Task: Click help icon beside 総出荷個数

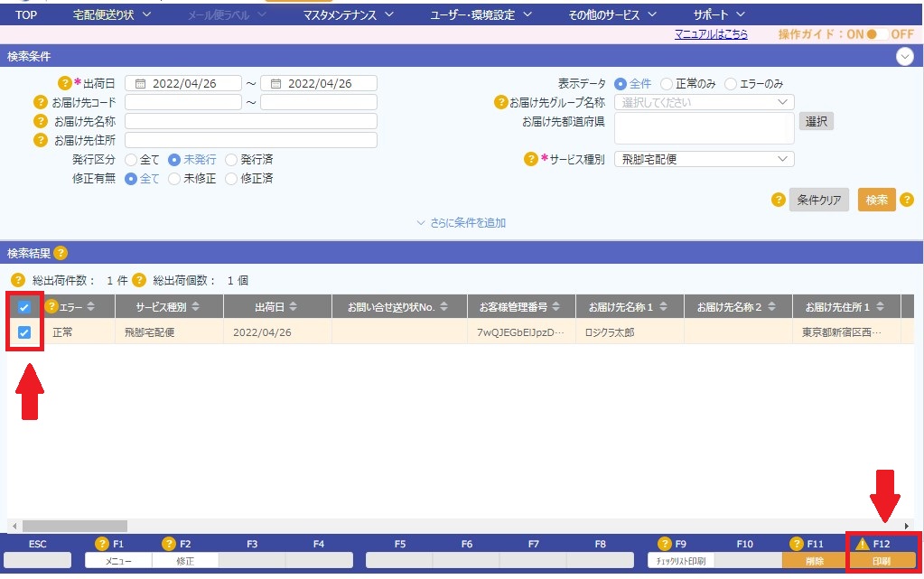Action: click(139, 280)
